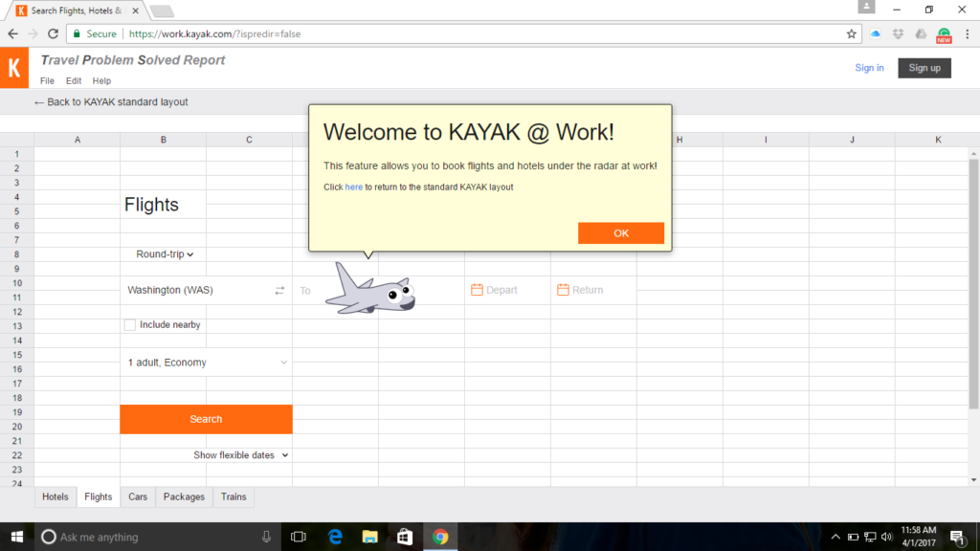This screenshot has height=551, width=980.
Task: Expand the Round-trip trip type dropdown
Action: [x=165, y=254]
